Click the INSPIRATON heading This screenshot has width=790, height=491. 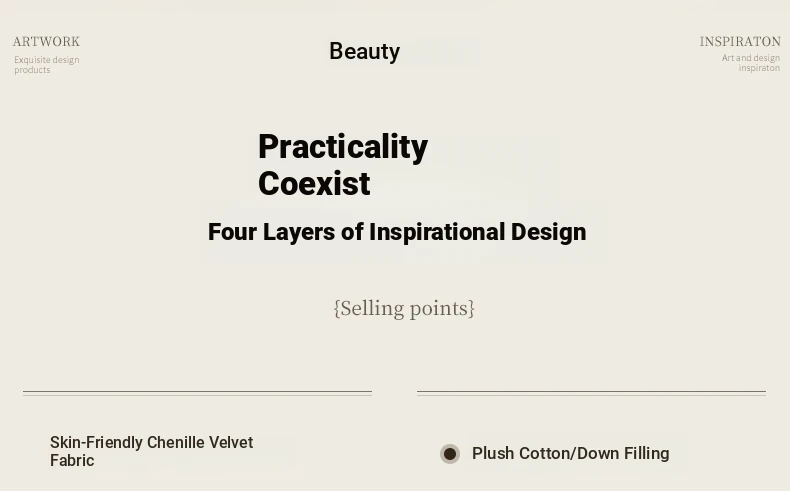(740, 41)
